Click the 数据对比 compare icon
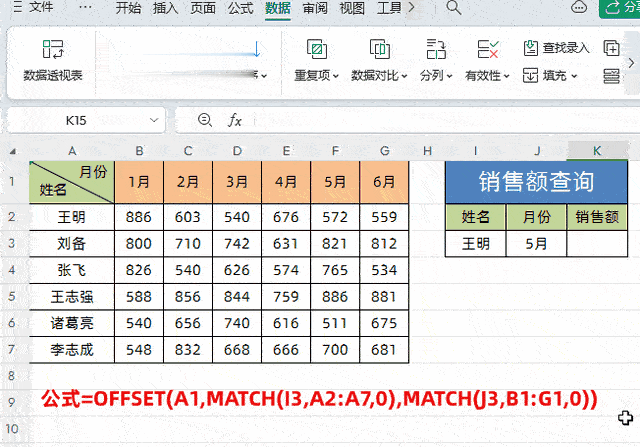640x447 pixels. pyautogui.click(x=380, y=49)
